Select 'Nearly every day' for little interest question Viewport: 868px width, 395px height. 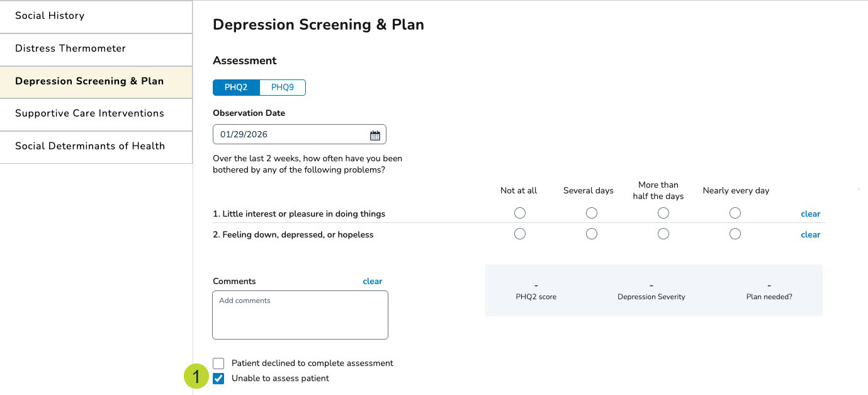point(735,214)
